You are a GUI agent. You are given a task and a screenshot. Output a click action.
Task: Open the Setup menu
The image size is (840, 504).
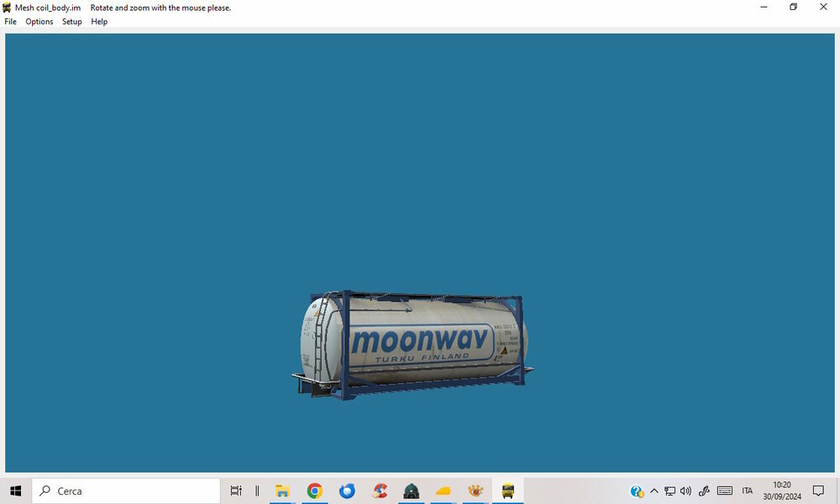(71, 22)
